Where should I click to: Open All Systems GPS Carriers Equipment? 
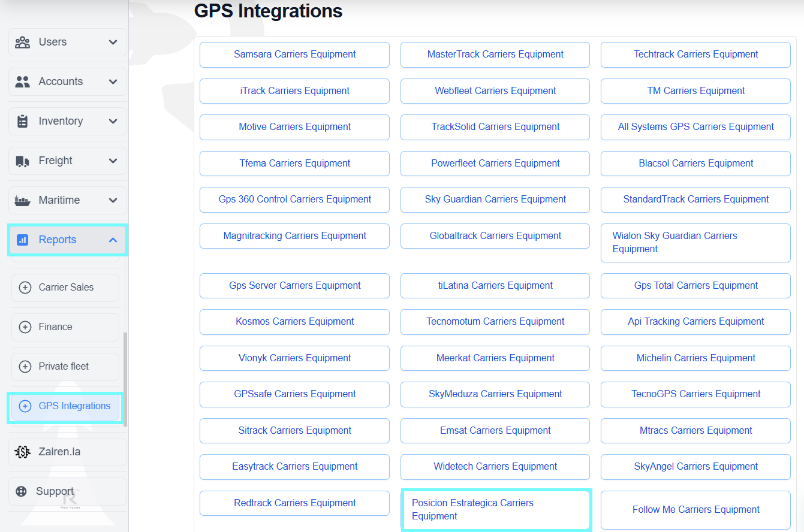(695, 127)
